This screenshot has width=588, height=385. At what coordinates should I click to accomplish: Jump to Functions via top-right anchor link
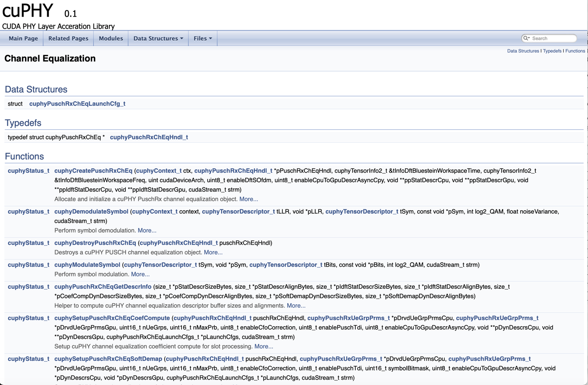575,51
